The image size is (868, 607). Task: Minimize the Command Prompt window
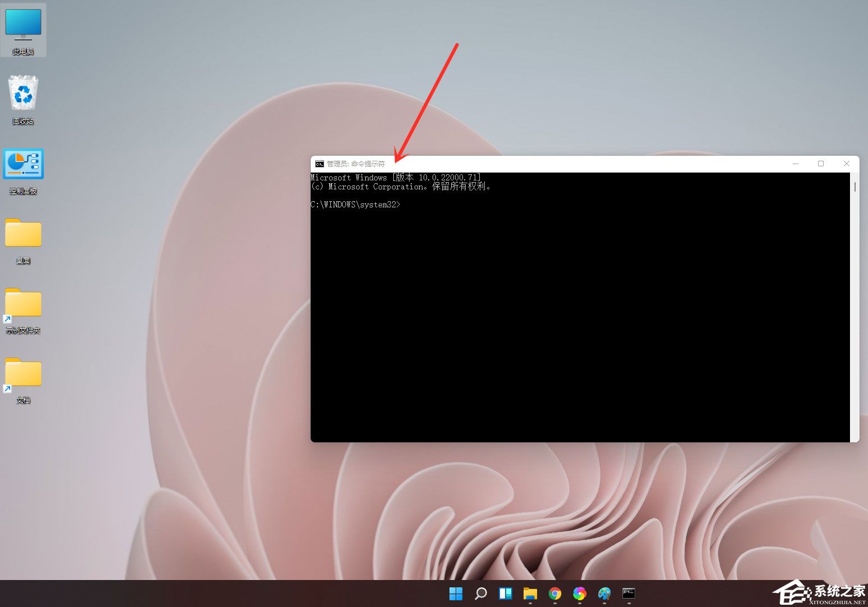coord(796,164)
